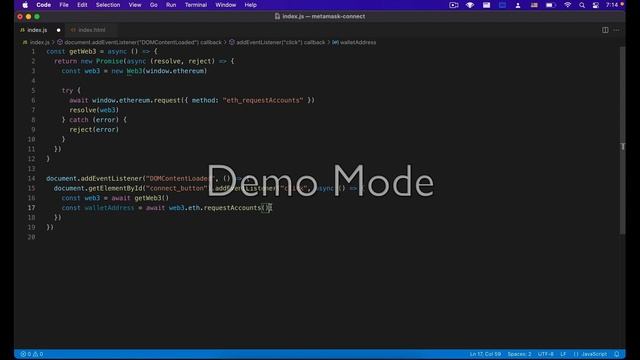The width and height of the screenshot is (640, 360).
Task: Open the Help menu
Action: click(250, 5)
